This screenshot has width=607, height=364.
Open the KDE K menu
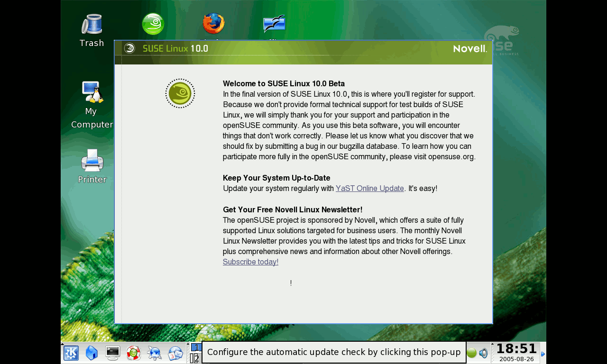pyautogui.click(x=71, y=353)
